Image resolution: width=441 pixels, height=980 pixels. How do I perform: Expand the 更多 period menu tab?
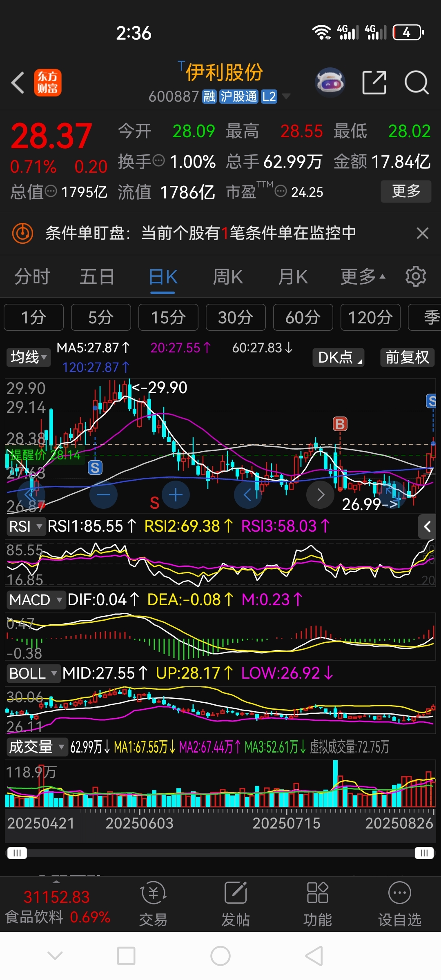coord(363,276)
